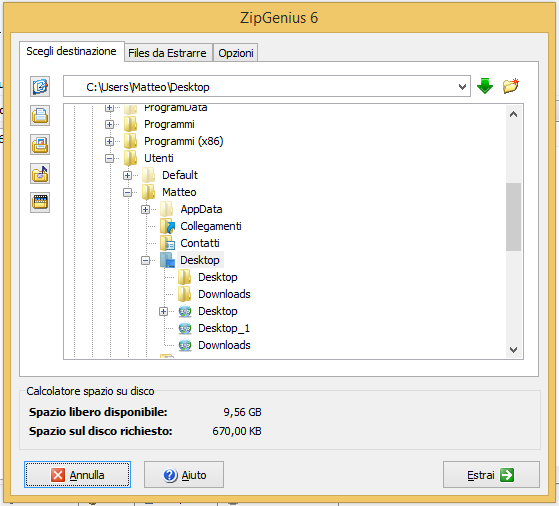The width and height of the screenshot is (559, 506).
Task: Expand the Programmi (x86) folder node
Action: point(109,142)
